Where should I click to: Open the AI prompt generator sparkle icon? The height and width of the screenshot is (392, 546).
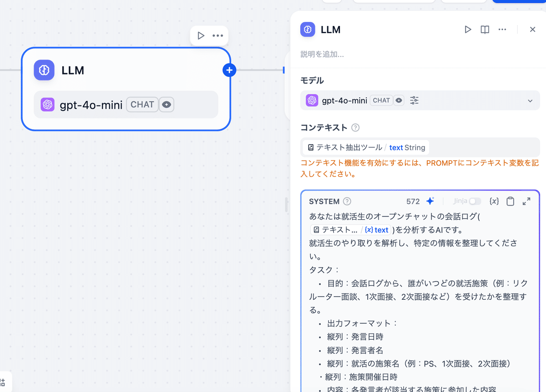click(x=430, y=201)
